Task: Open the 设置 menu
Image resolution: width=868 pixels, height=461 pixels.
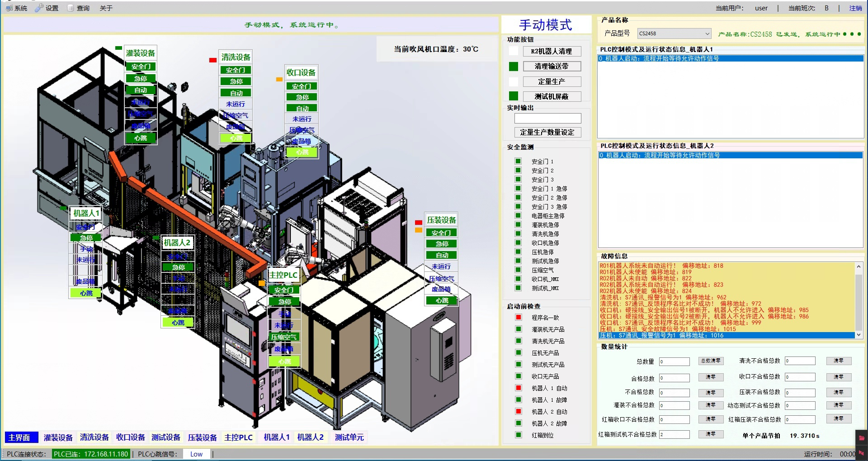Action: coord(47,8)
